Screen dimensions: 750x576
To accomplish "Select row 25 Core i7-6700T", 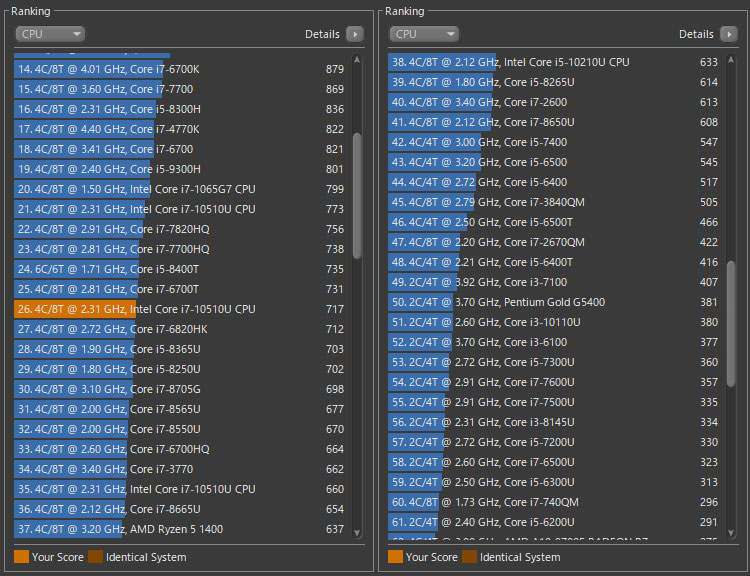I will 181,289.
